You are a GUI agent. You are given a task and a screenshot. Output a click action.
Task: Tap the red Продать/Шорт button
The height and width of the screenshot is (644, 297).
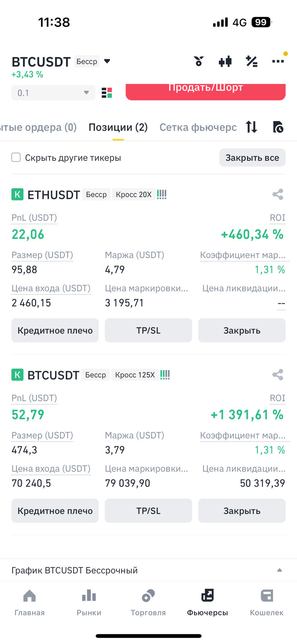[206, 91]
